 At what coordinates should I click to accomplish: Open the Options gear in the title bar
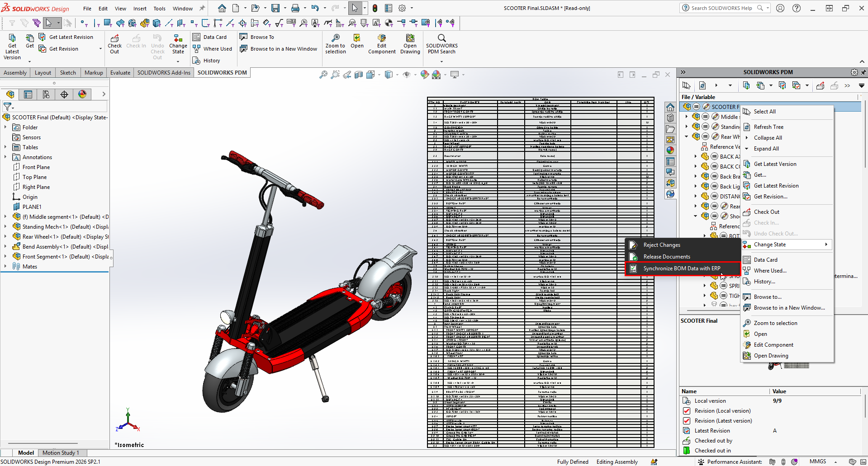402,8
